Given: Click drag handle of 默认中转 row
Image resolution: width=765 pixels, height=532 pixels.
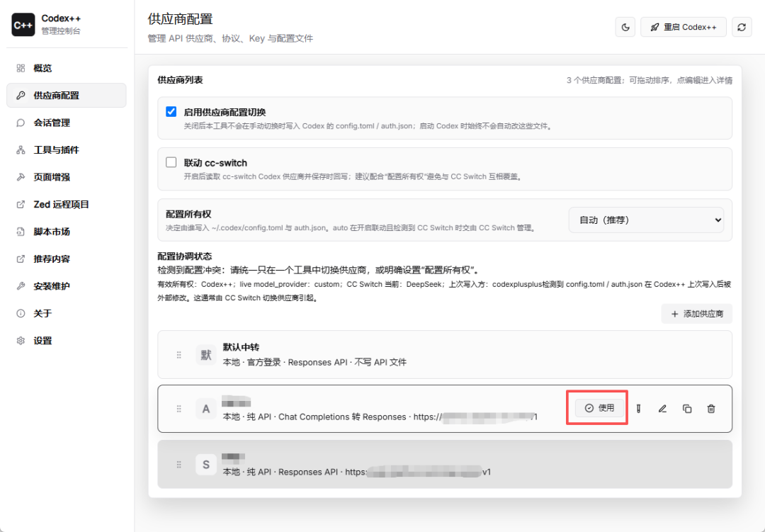Looking at the screenshot, I should [x=179, y=355].
